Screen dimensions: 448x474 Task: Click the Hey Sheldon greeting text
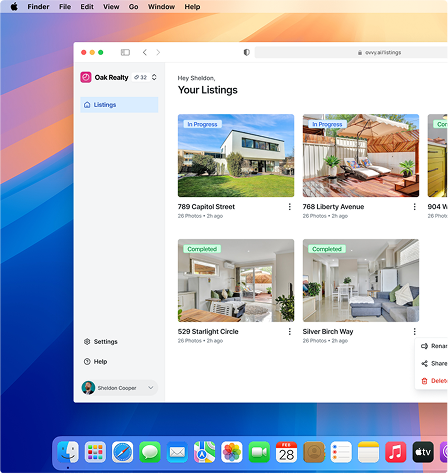196,78
